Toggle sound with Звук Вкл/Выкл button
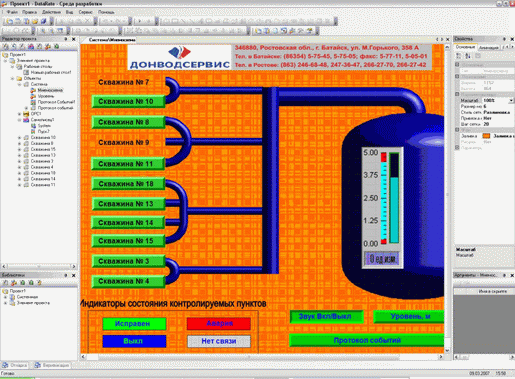This screenshot has height=379, width=515. [x=326, y=316]
